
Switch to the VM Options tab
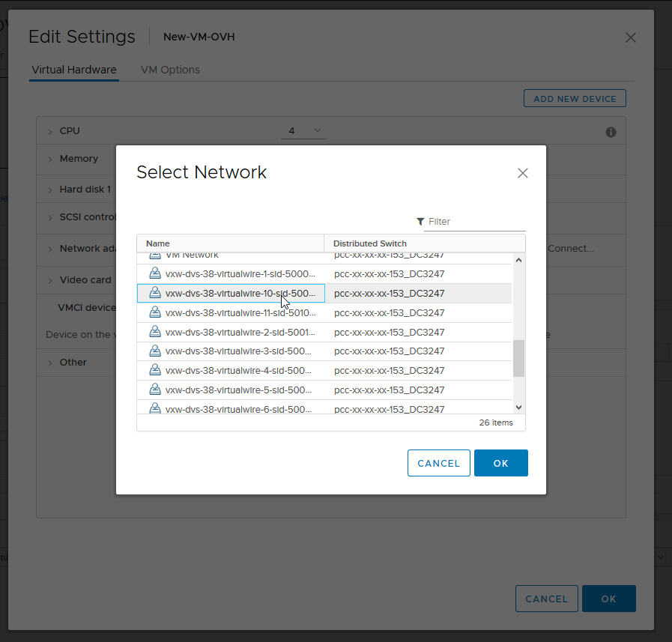(x=170, y=70)
